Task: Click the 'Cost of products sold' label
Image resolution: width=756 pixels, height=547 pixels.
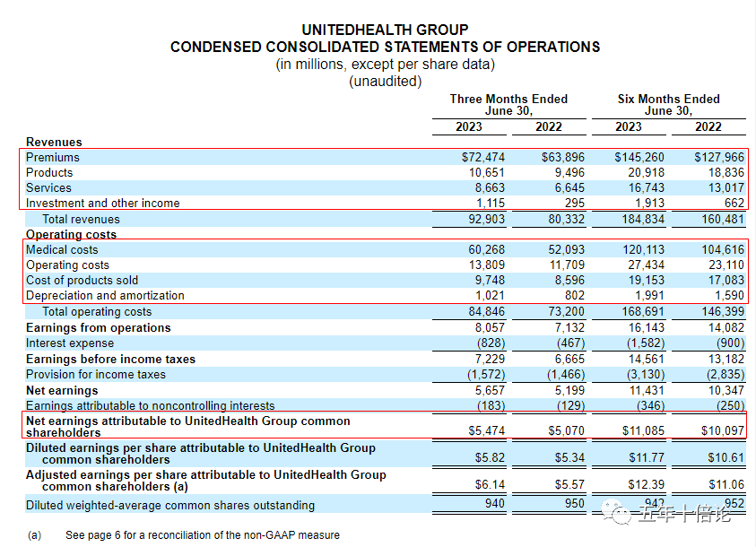Action: 82,281
